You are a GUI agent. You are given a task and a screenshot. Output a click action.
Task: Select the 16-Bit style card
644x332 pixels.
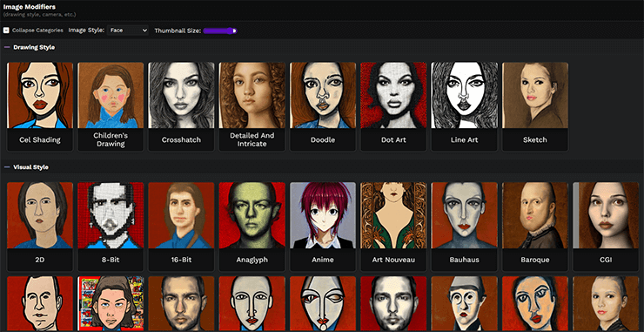181,227
